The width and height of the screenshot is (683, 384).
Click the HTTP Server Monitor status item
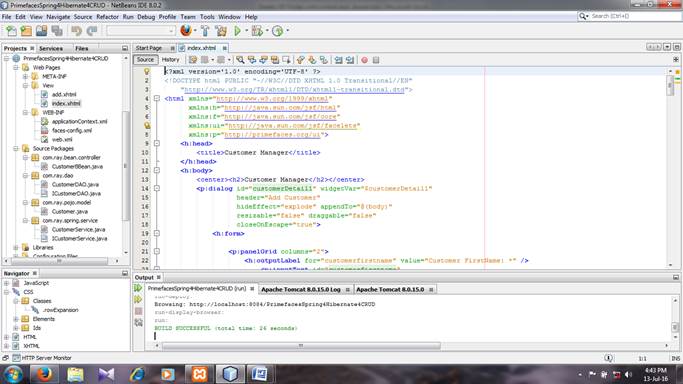pos(42,358)
